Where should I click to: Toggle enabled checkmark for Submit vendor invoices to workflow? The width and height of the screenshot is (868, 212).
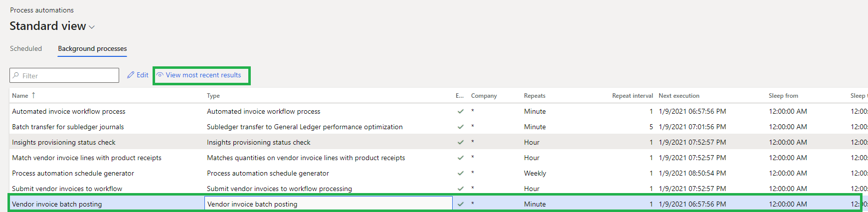460,189
